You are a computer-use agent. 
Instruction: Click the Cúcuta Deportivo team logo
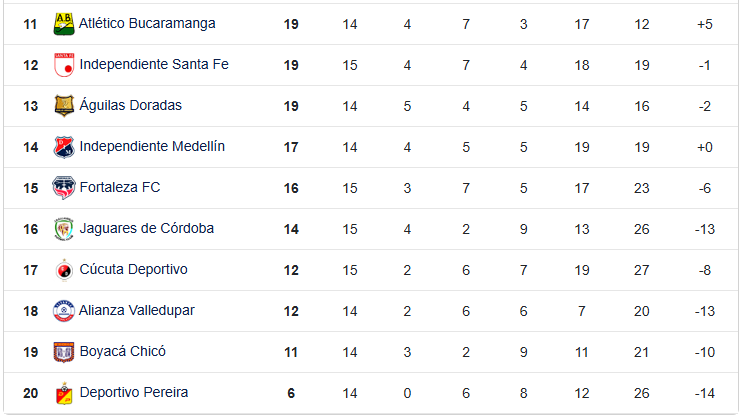[64, 270]
